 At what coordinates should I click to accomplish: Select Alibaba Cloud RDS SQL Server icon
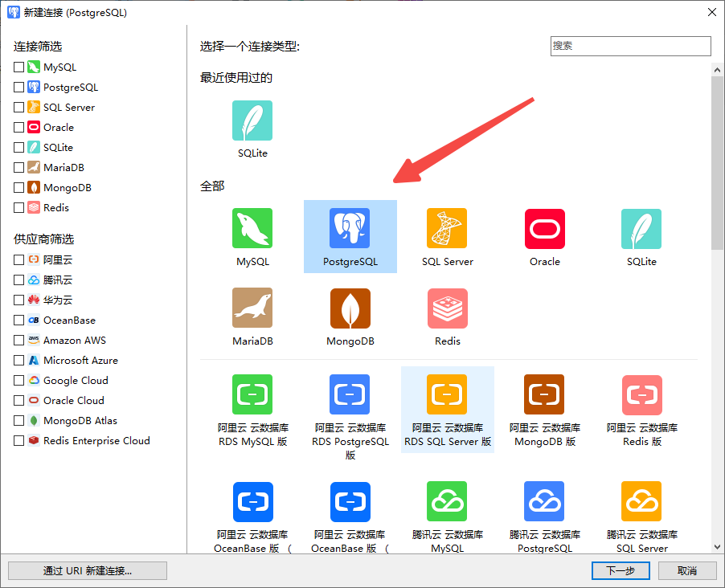(447, 394)
